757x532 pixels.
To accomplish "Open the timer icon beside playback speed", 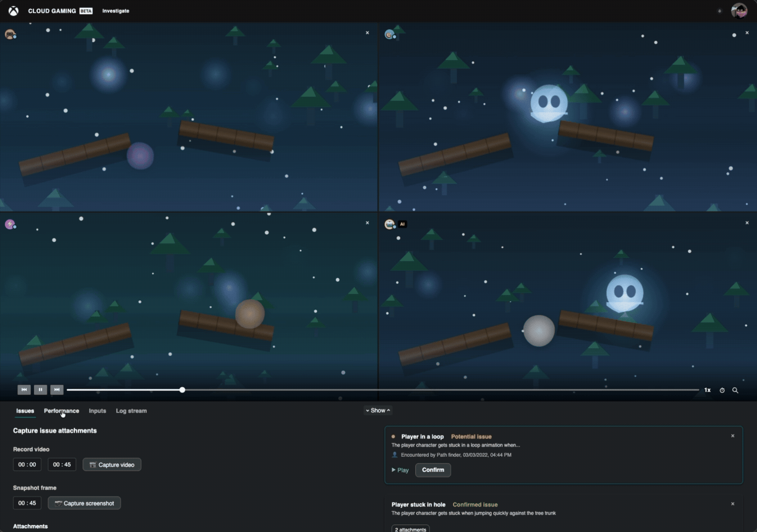I will (x=722, y=390).
